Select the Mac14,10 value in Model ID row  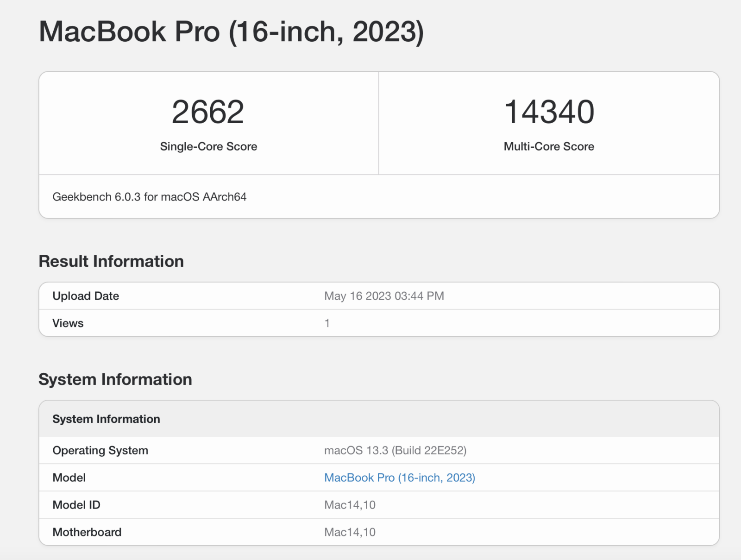tap(350, 505)
